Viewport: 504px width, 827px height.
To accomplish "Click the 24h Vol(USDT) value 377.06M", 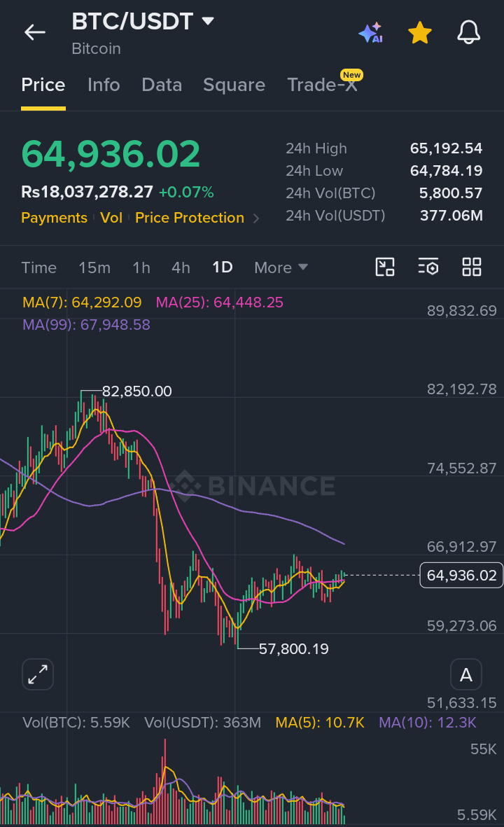I will (x=451, y=215).
